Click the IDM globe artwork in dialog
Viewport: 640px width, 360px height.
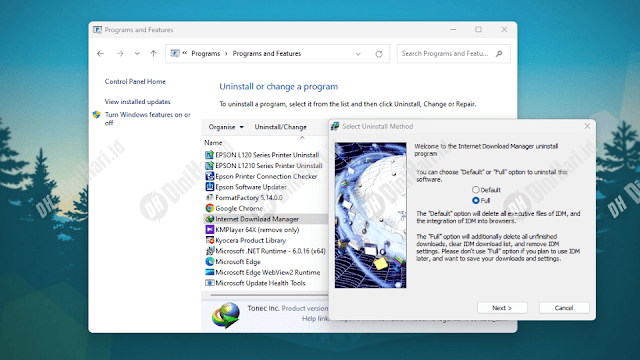pos(371,215)
